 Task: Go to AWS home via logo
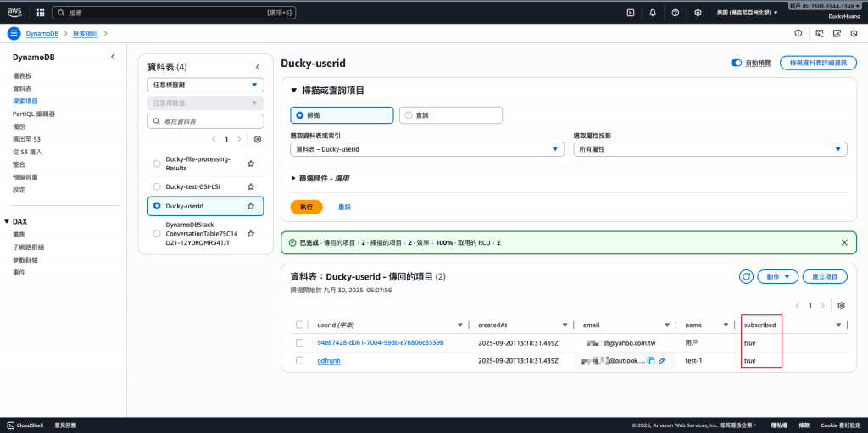14,13
